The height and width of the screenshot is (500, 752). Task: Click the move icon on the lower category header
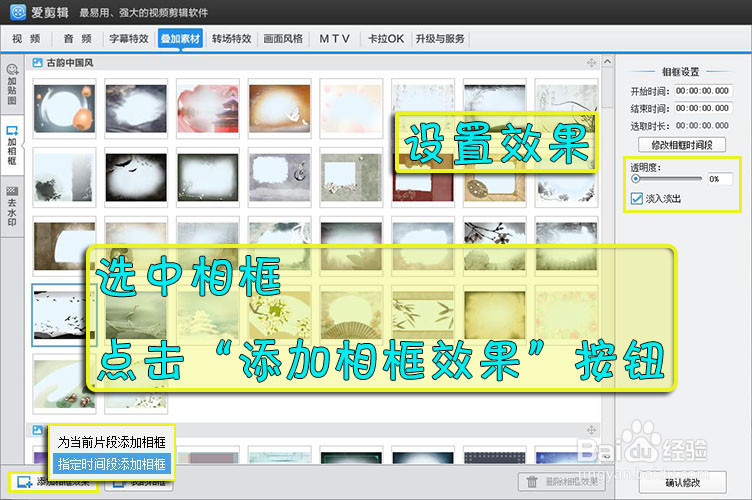point(591,430)
